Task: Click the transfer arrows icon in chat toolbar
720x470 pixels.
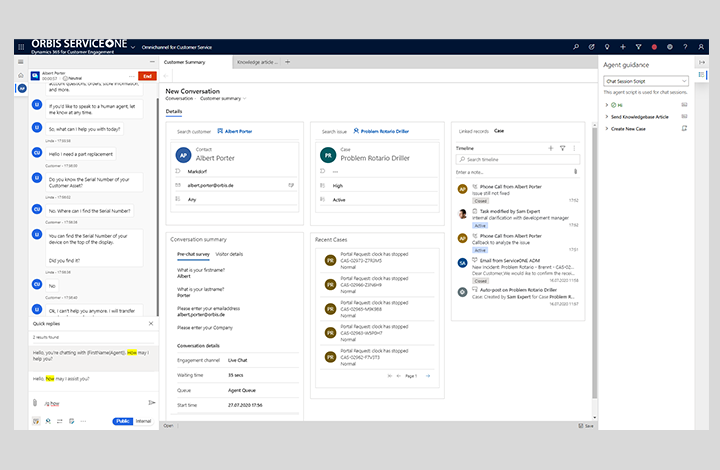Action: pyautogui.click(x=60, y=421)
